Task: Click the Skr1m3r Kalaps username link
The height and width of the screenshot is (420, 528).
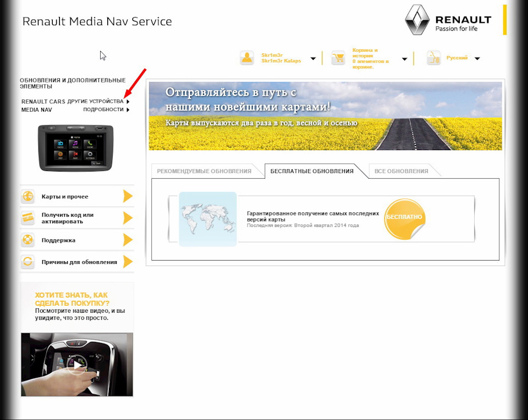Action: pyautogui.click(x=281, y=58)
